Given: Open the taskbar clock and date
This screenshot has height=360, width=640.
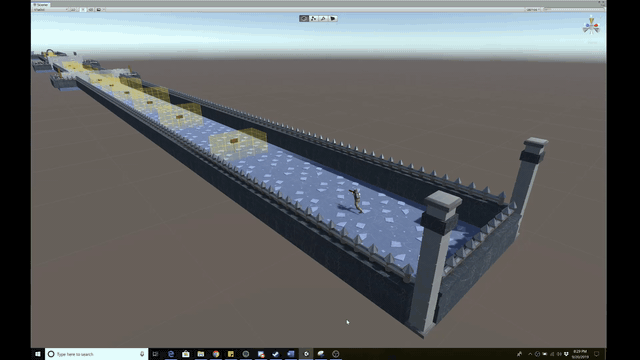Looking at the screenshot, I should [580, 354].
